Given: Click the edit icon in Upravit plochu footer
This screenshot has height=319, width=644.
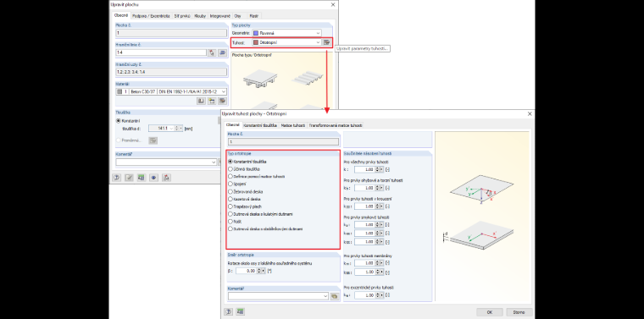Looking at the screenshot, I should [129, 178].
